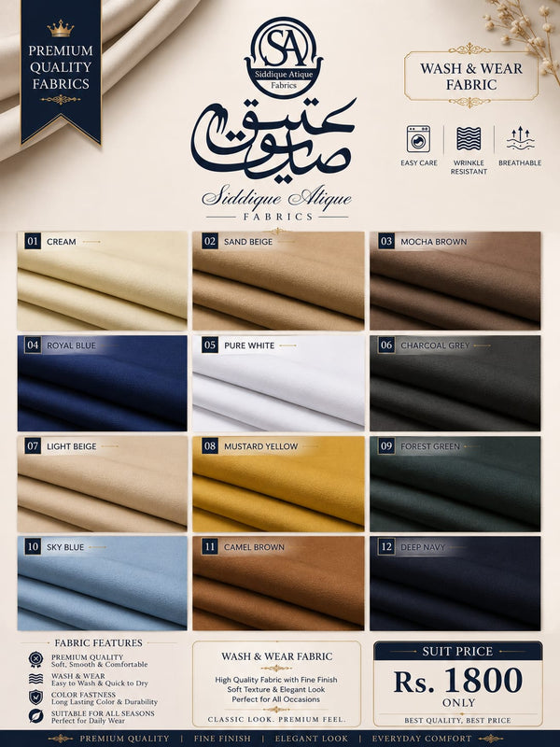Click the ONLY text under price

tap(458, 703)
